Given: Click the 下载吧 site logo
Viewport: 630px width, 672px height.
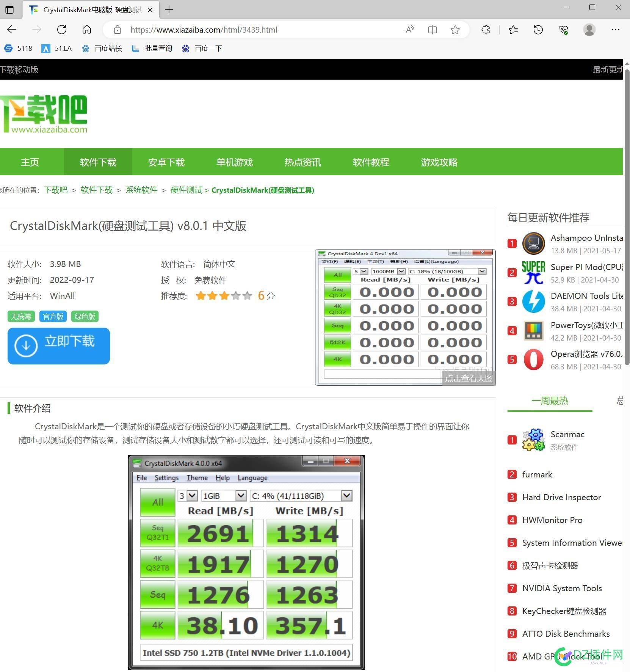Looking at the screenshot, I should [44, 114].
